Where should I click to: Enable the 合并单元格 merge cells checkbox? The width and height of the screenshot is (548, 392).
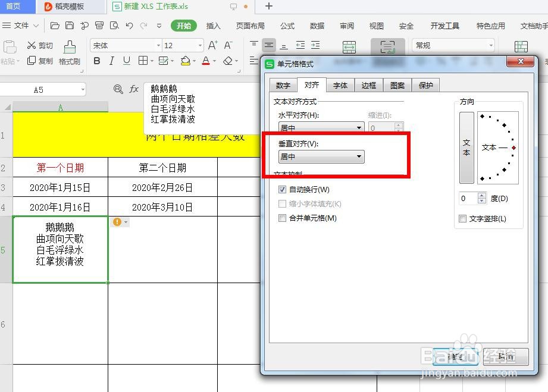282,218
